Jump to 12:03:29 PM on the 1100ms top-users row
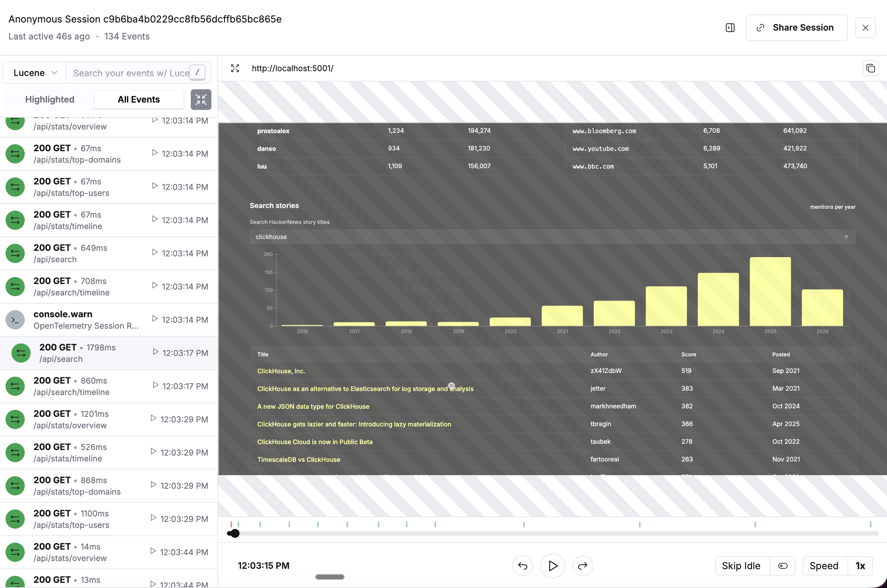The width and height of the screenshot is (887, 588). pos(179,519)
